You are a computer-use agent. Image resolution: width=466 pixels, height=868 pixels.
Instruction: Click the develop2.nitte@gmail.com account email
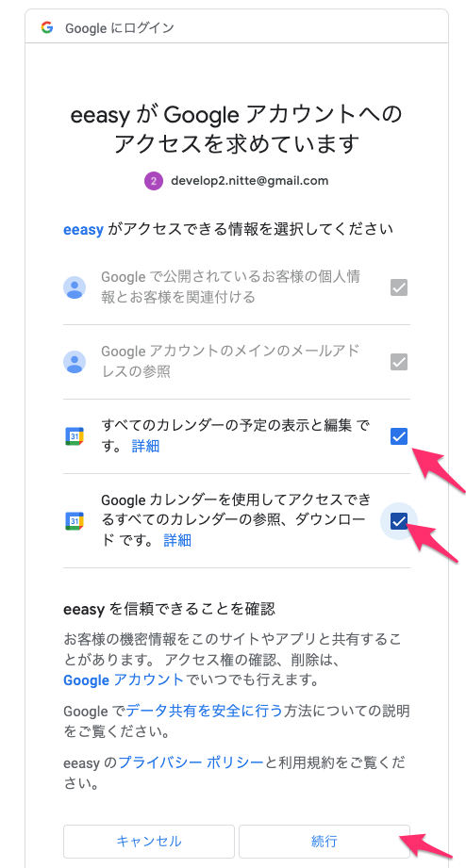tap(249, 181)
